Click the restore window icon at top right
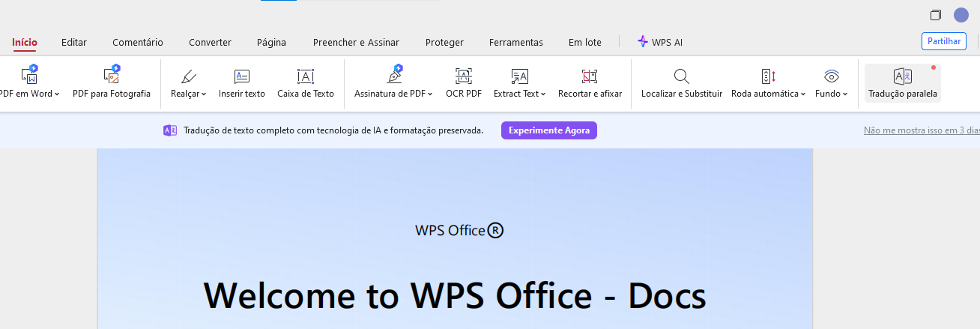The image size is (980, 329). [935, 15]
